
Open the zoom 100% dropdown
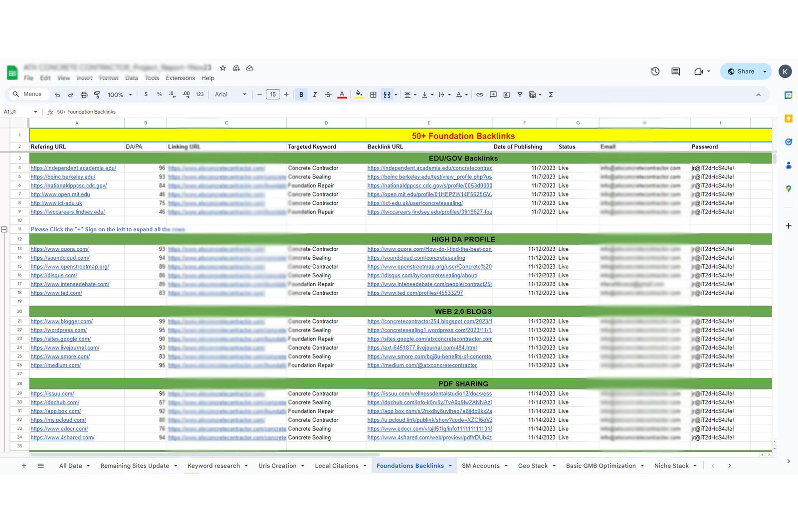(120, 95)
